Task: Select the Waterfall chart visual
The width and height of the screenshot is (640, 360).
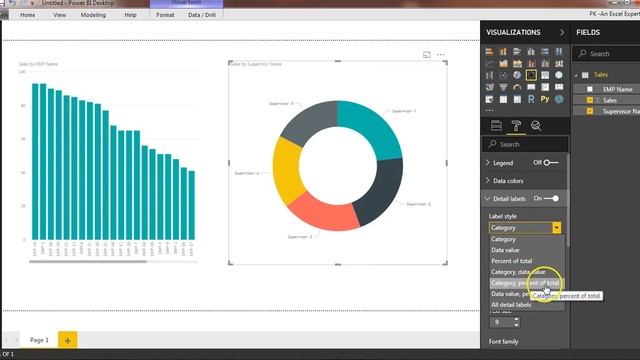Action: click(489, 75)
